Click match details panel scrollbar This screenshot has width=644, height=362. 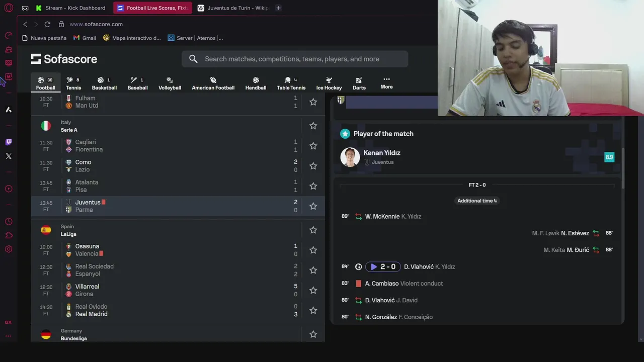pyautogui.click(x=623, y=168)
